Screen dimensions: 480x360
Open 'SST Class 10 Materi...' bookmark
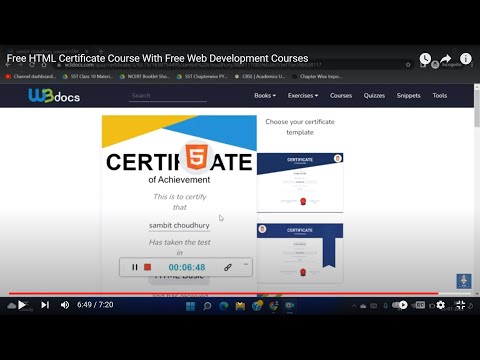(88, 77)
